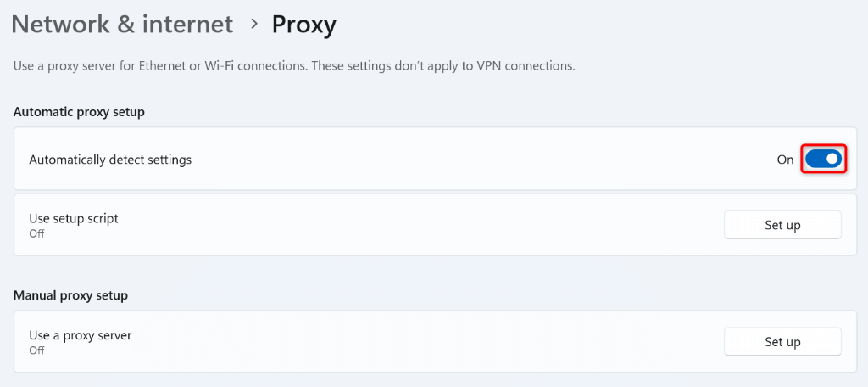The image size is (868, 387).
Task: Click the Automatic proxy setup heading
Action: 79,112
